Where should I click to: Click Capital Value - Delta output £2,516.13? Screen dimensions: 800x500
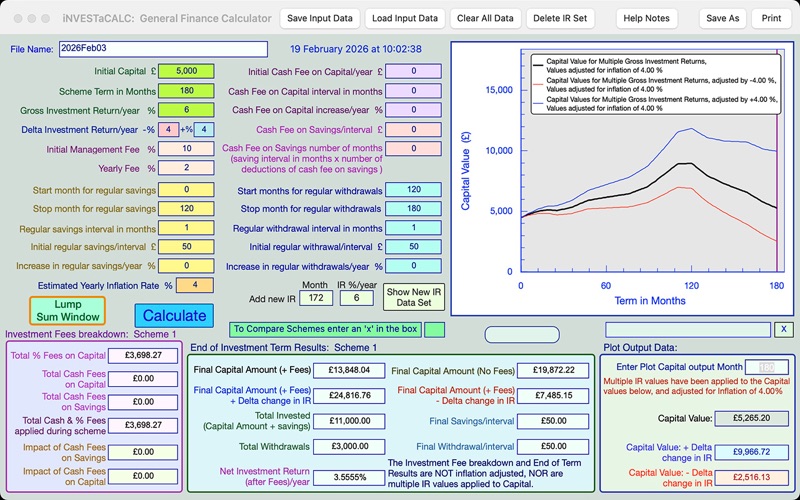click(751, 478)
